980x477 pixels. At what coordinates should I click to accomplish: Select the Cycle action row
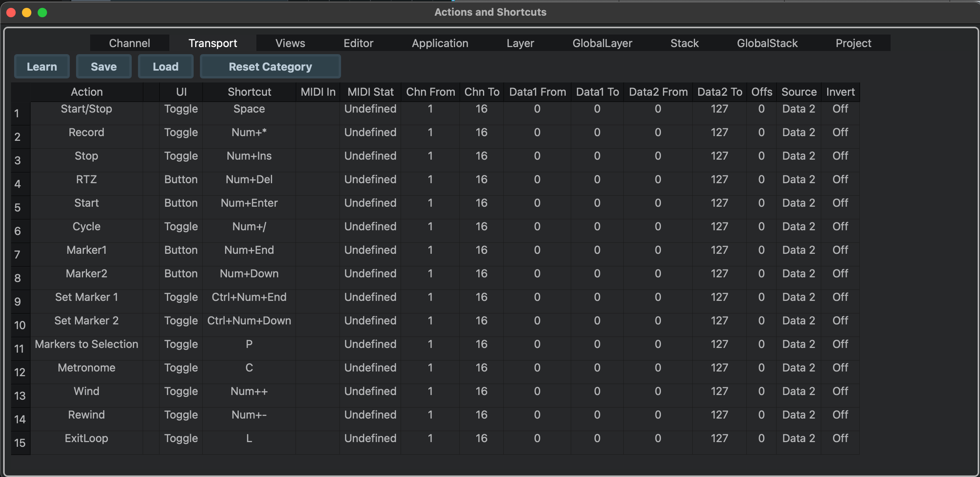pos(86,227)
